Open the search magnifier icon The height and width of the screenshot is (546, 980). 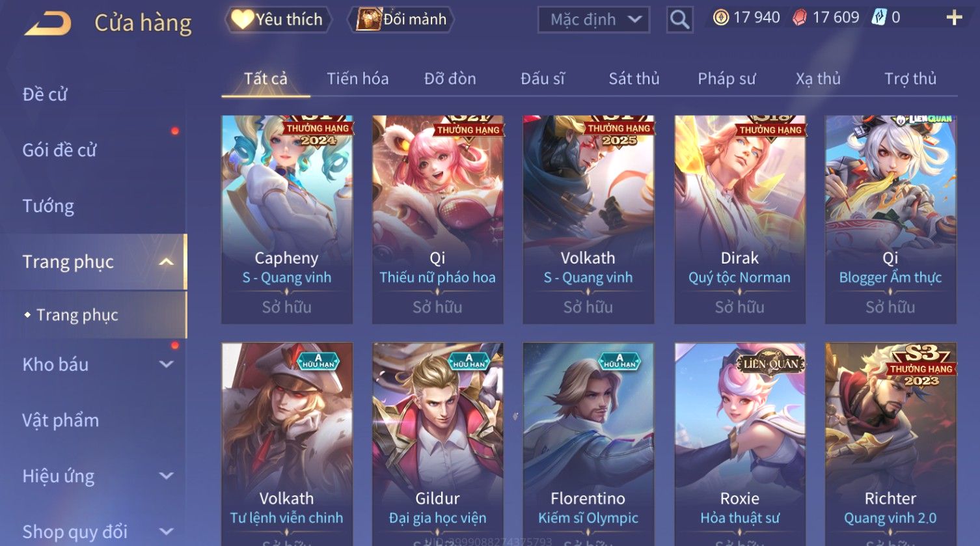[679, 20]
